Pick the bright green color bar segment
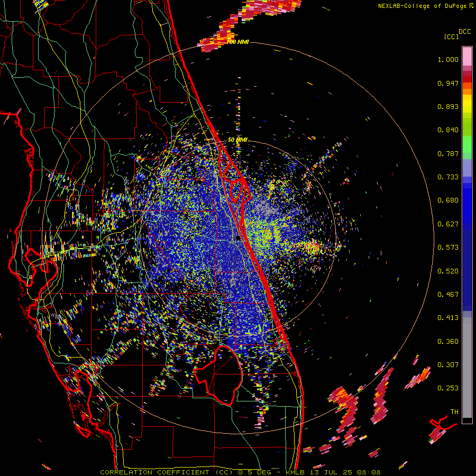476x476 pixels. pos(467,143)
